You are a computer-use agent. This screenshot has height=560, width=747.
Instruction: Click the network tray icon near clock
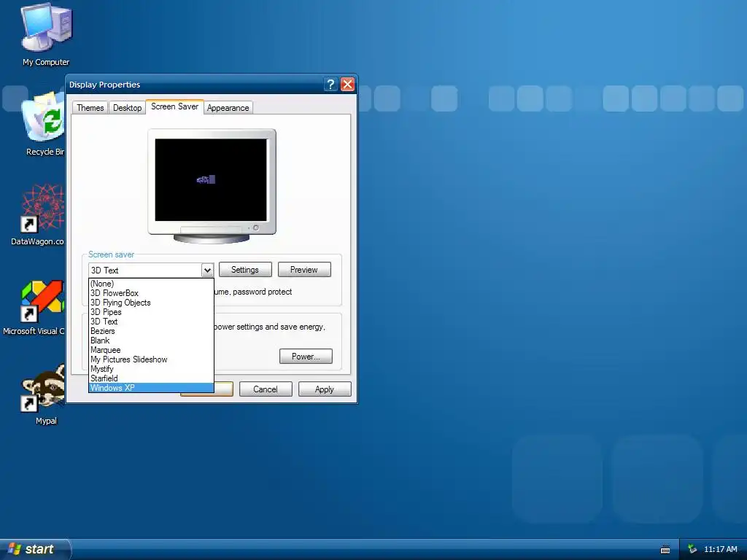click(692, 549)
